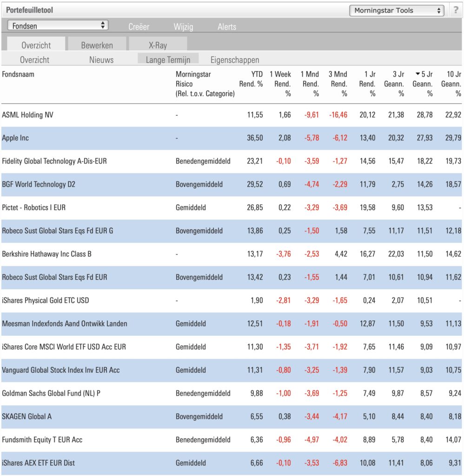Open ASML Holding NV fund link

[27, 115]
